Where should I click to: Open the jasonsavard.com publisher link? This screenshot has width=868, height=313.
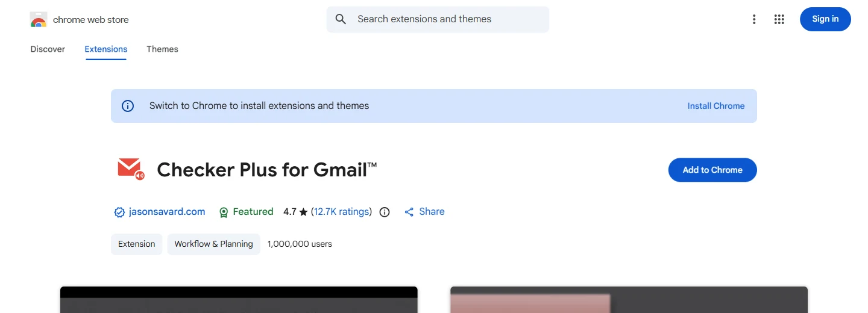167,212
